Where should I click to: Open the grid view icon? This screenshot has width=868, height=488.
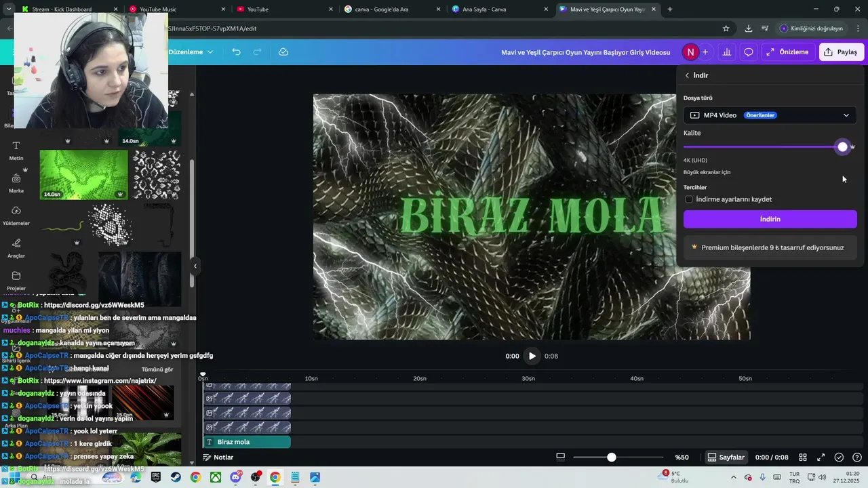click(x=803, y=457)
